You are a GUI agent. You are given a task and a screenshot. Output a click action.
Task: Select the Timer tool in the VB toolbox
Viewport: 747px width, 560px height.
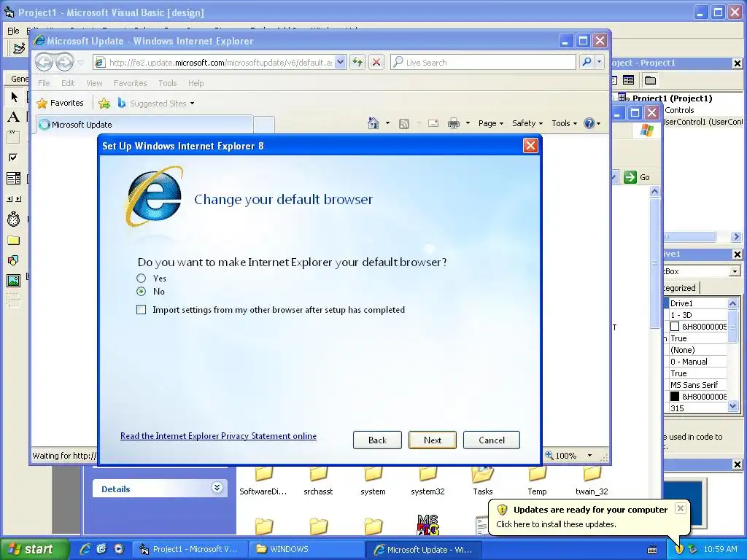14,219
